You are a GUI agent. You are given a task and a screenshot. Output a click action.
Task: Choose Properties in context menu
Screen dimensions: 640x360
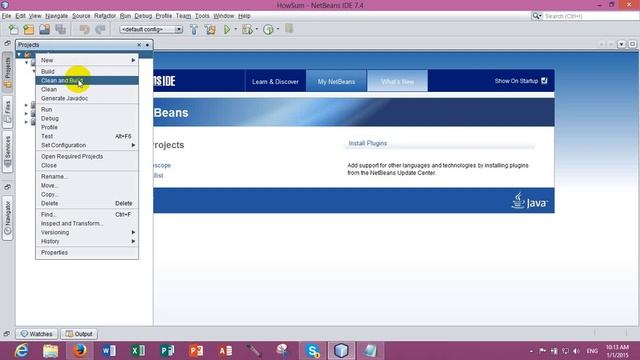coord(87,253)
